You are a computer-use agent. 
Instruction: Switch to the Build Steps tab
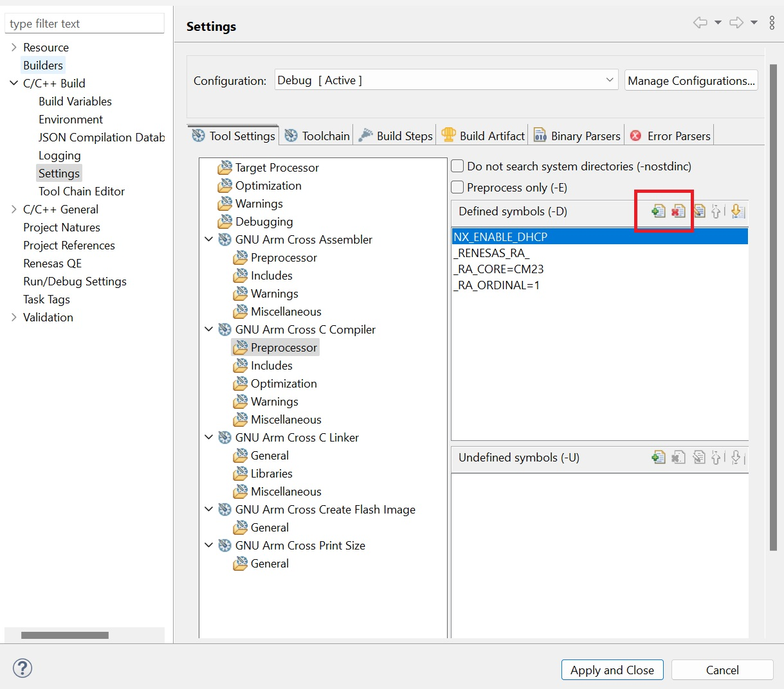395,136
